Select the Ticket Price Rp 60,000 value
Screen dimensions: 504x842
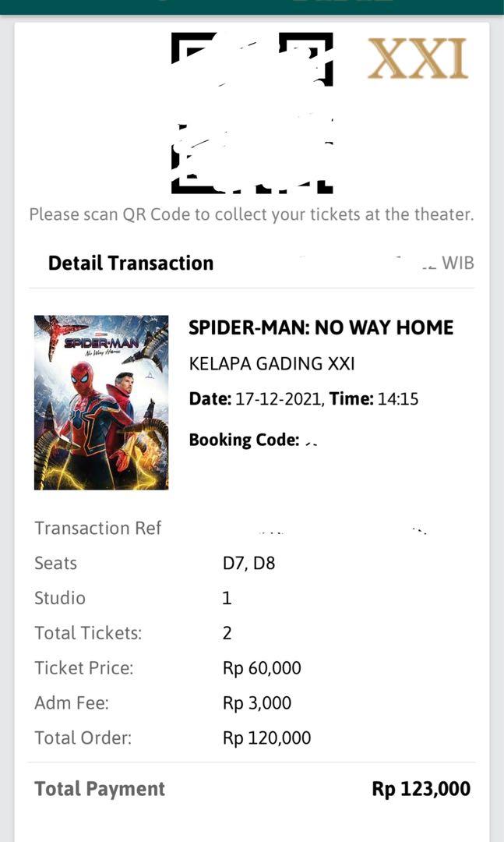262,668
